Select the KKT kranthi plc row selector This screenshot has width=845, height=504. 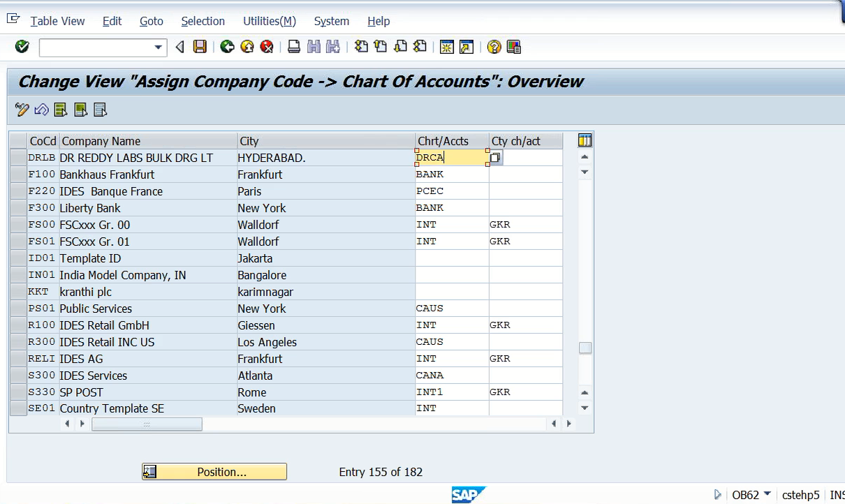pos(18,292)
